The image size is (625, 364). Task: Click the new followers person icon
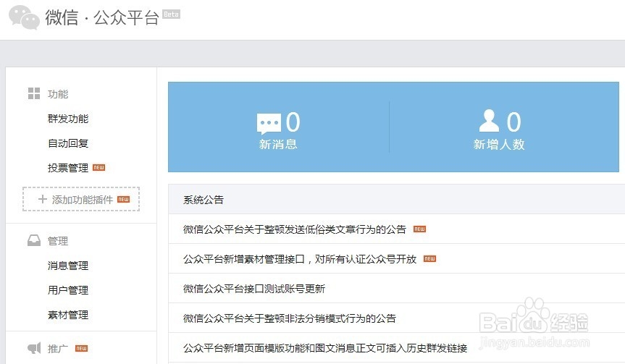pyautogui.click(x=489, y=121)
